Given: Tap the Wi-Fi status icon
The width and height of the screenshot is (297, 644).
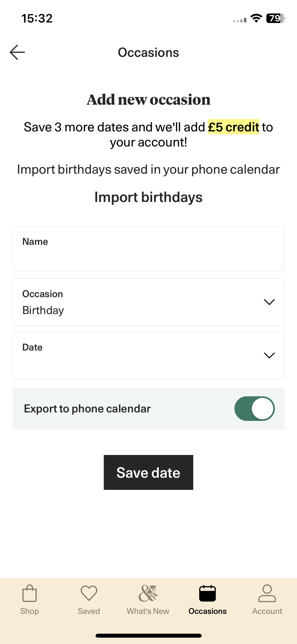Looking at the screenshot, I should point(256,18).
